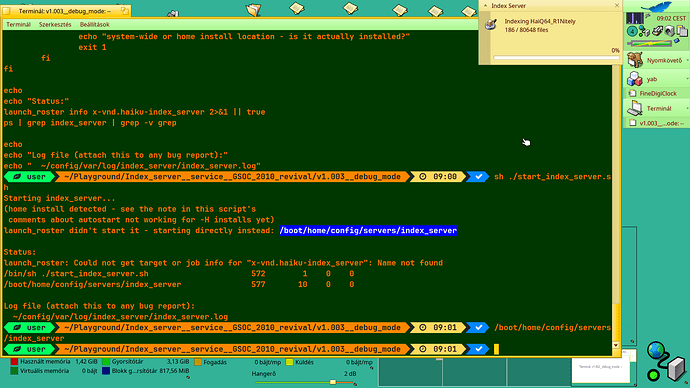Viewport: 690px width, 388px height.
Task: Click the blue Blokk gyorsítótár swatch
Action: [106, 371]
